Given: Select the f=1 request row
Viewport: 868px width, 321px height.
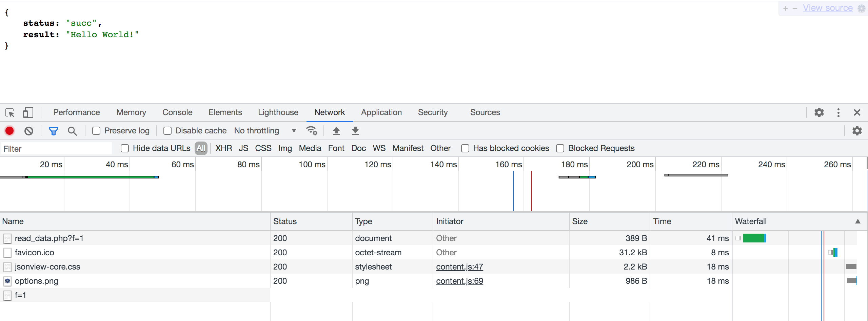Looking at the screenshot, I should coord(135,295).
